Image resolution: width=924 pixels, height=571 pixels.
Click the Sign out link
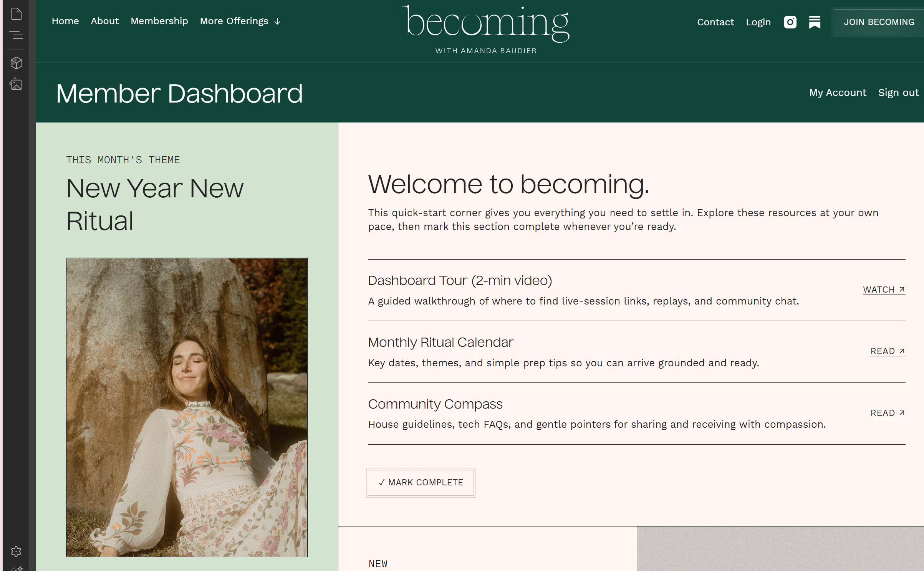pos(898,93)
